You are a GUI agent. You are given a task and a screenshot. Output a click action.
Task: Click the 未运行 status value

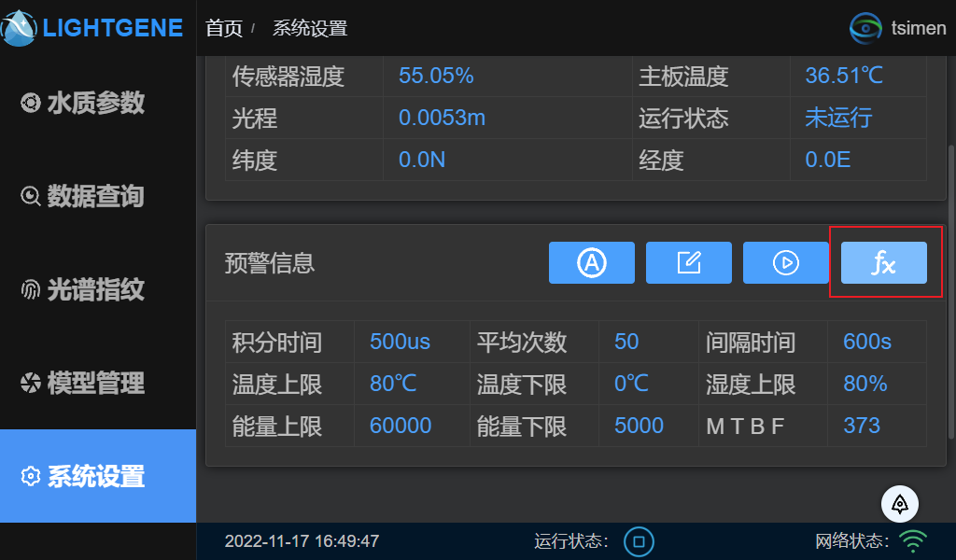838,118
